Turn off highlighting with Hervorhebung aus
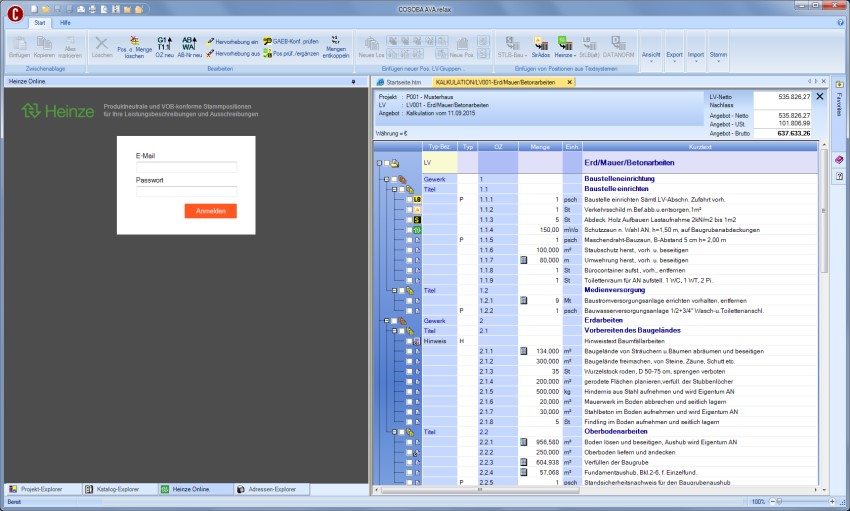Image resolution: width=850 pixels, height=511 pixels. [x=232, y=54]
